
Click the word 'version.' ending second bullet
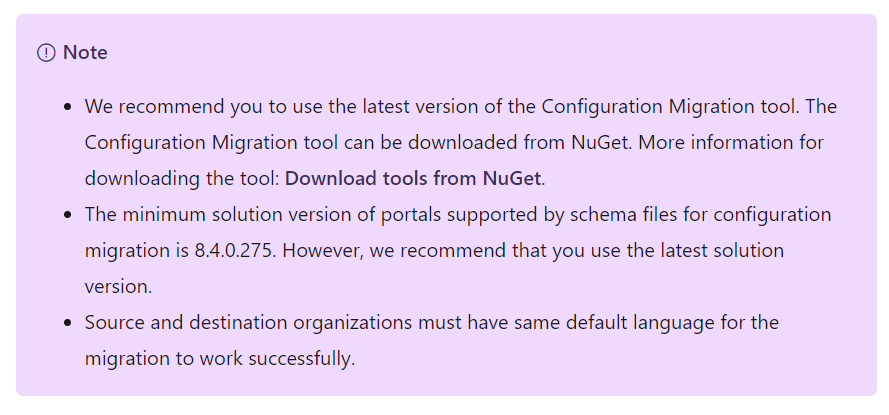click(x=118, y=286)
